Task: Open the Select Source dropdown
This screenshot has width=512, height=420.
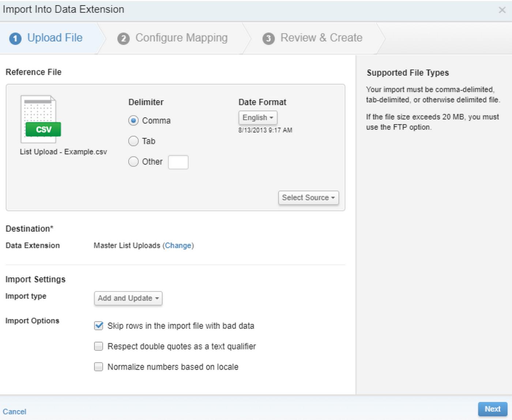Action: pyautogui.click(x=308, y=198)
